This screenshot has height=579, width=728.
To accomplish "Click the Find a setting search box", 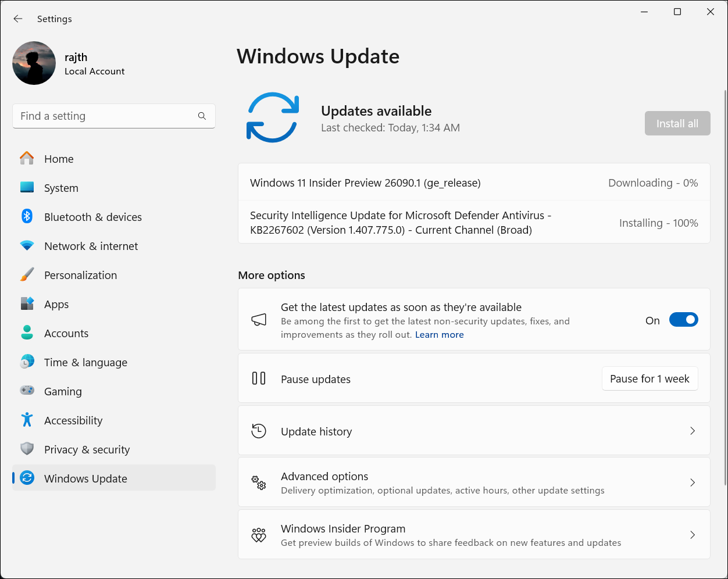I will tap(105, 116).
